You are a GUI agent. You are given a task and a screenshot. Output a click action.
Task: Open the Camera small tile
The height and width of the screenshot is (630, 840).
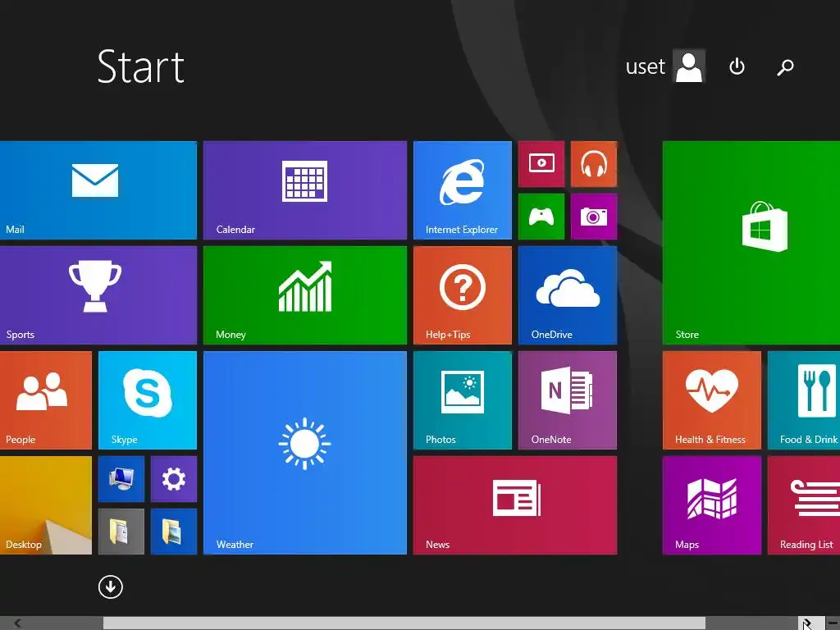594,217
